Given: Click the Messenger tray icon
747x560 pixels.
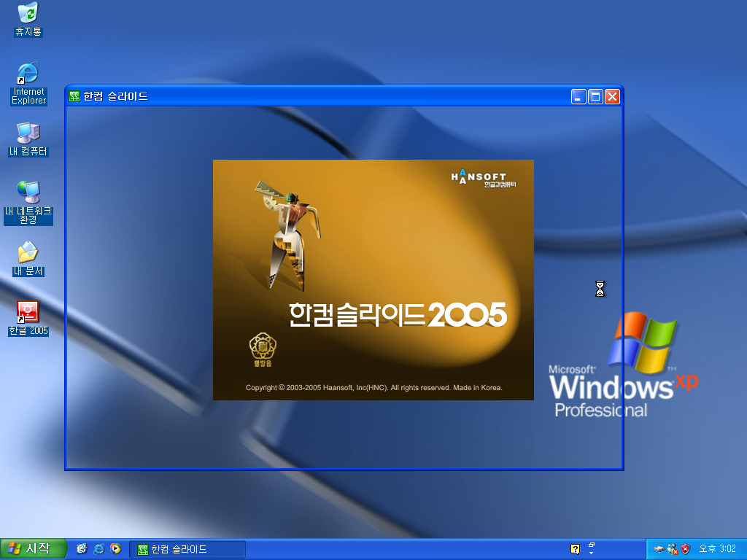Looking at the screenshot, I should 672,549.
